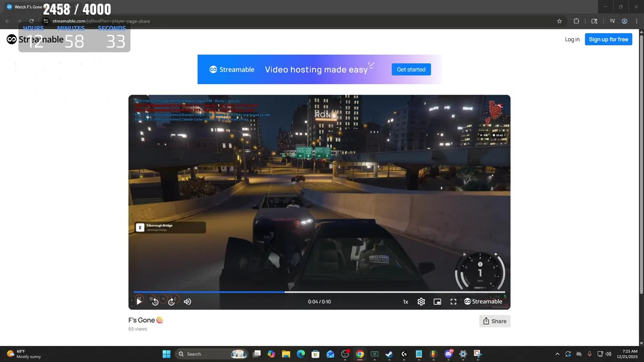This screenshot has height=362, width=644.
Task: Open the Settings gear app on the taskbar
Action: tap(463, 354)
